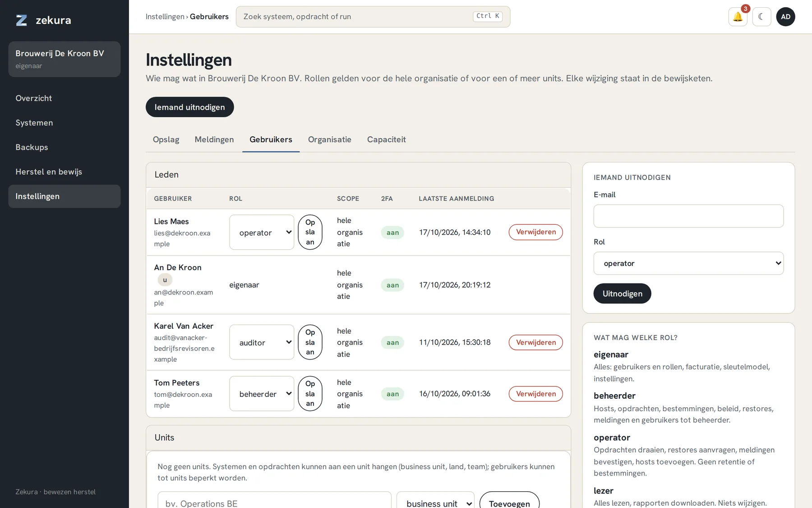Save role for Lies Maes with Opslaan
This screenshot has height=508, width=812.
[310, 232]
